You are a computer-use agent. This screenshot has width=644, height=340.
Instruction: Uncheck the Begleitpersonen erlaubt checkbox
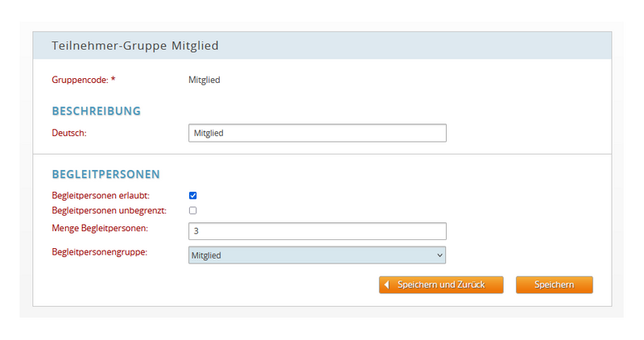pos(192,195)
